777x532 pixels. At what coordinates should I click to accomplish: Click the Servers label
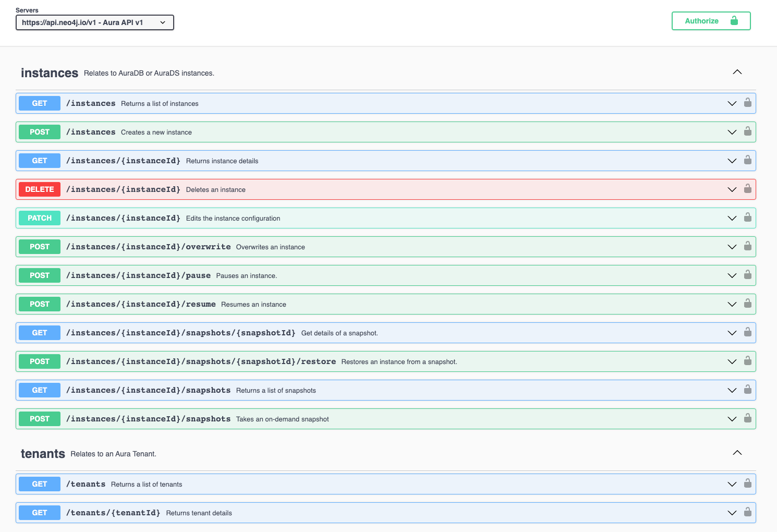point(27,10)
